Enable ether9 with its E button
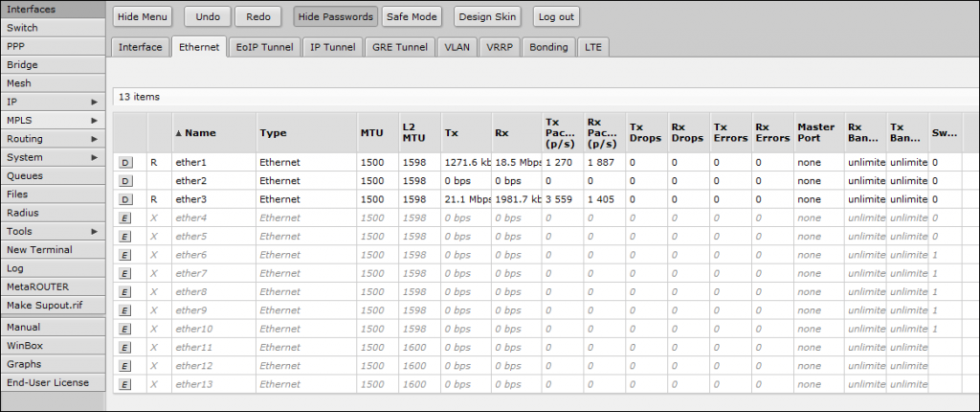This screenshot has width=980, height=412. (x=125, y=310)
